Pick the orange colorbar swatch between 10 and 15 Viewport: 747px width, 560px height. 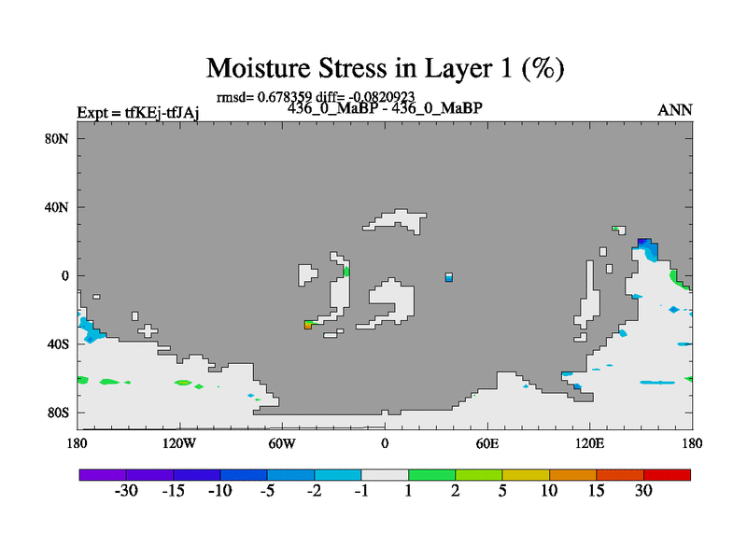[572, 475]
